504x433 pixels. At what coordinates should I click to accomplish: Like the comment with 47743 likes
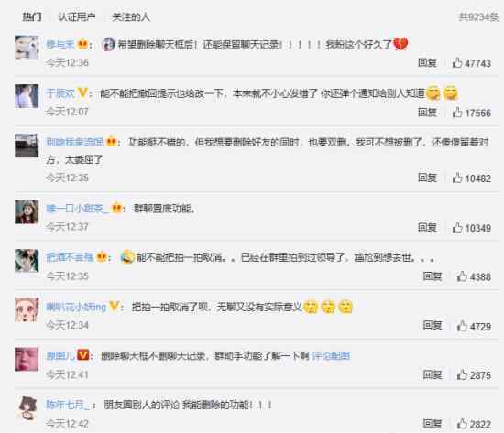coord(457,62)
